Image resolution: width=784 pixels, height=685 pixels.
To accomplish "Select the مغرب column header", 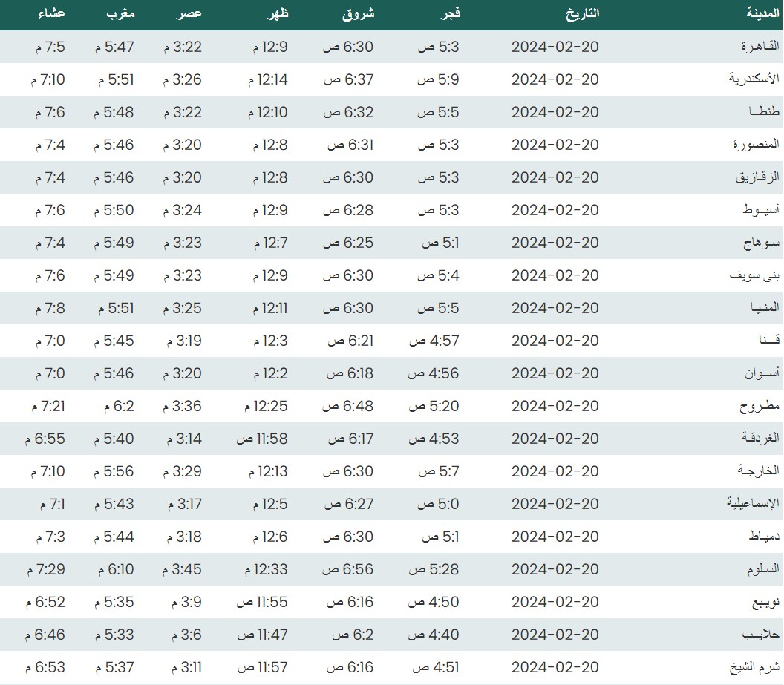I will [x=120, y=13].
